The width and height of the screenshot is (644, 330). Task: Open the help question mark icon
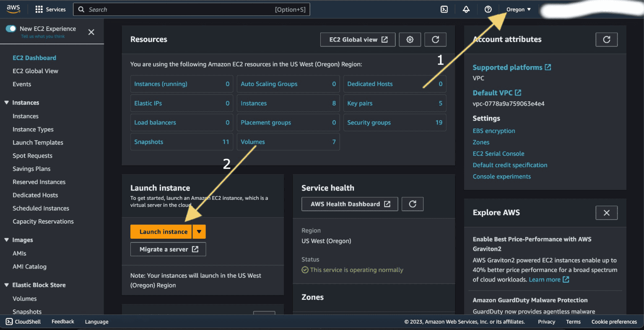[488, 9]
